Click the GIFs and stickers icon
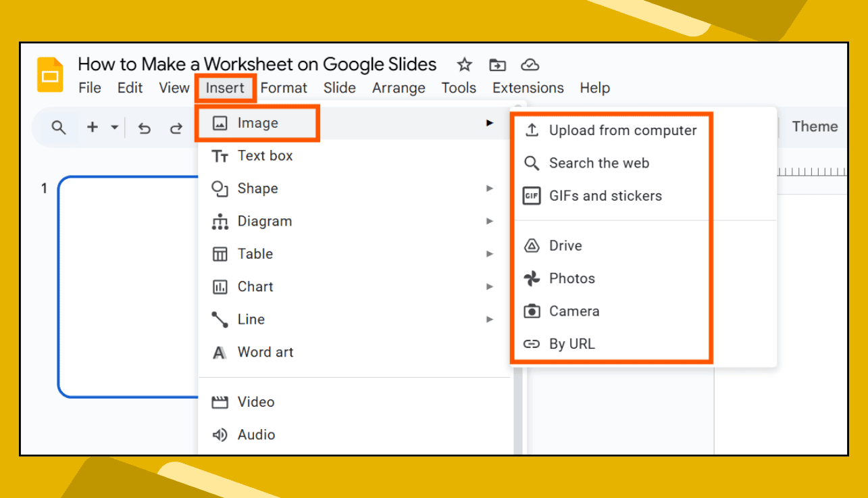This screenshot has height=498, width=868. click(532, 196)
